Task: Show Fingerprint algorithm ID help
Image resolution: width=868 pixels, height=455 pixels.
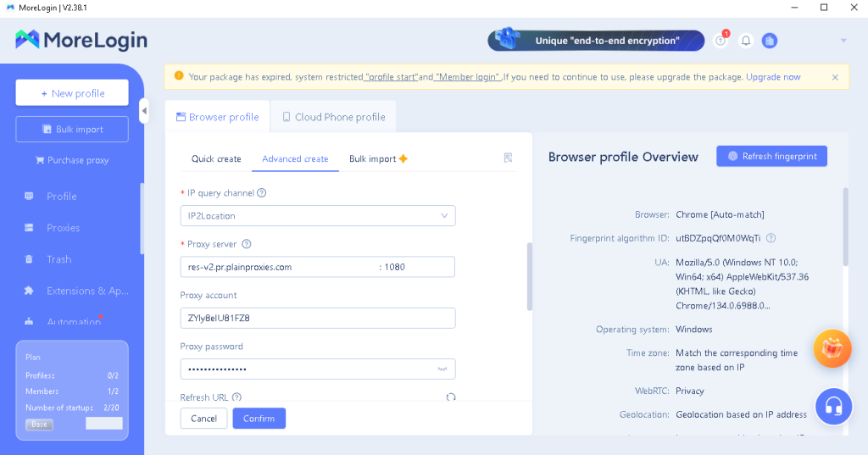Action: pyautogui.click(x=771, y=238)
